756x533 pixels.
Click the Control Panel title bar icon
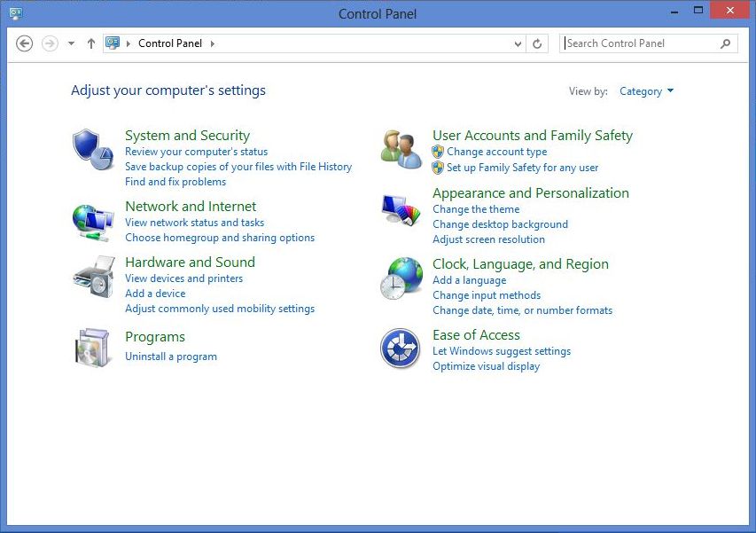click(16, 13)
